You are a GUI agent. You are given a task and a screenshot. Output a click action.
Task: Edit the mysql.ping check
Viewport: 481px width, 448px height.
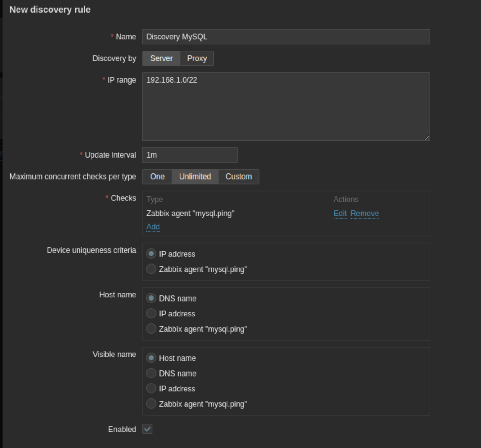(x=340, y=214)
